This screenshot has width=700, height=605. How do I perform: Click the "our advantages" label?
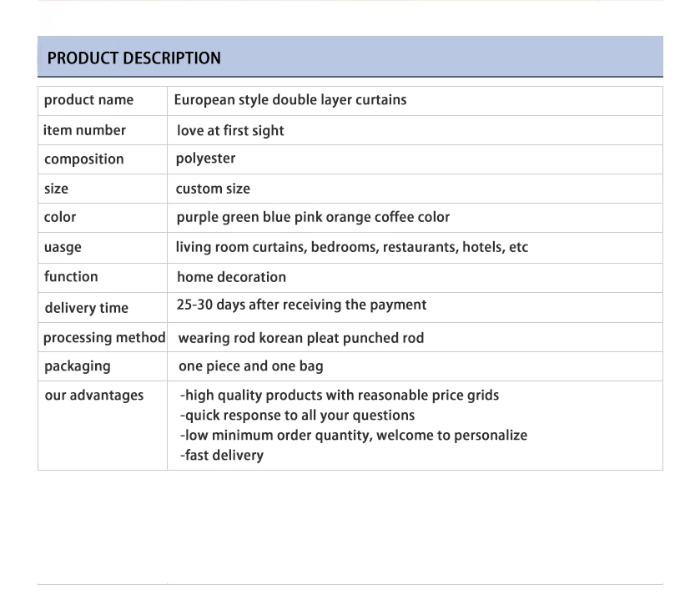pos(93,396)
